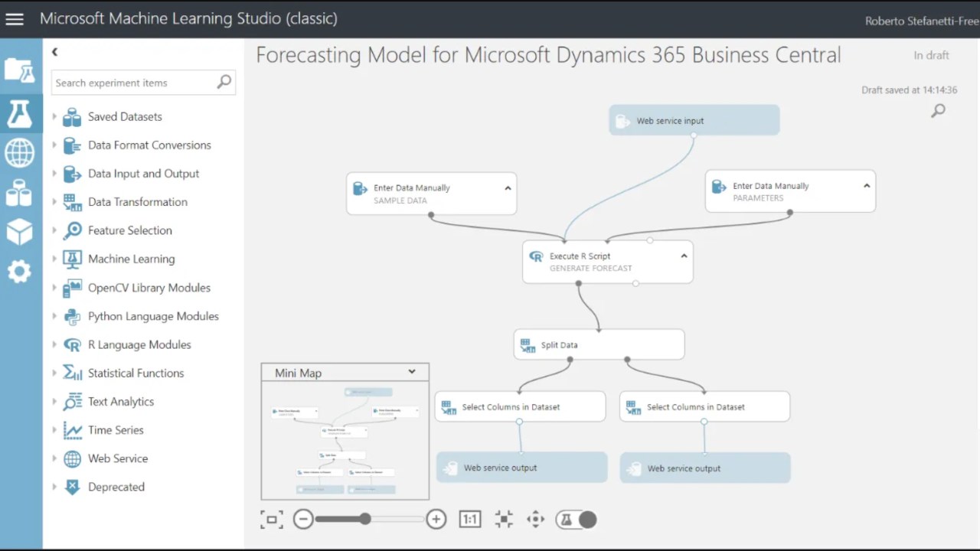Click the zoom level slider handle

[365, 519]
